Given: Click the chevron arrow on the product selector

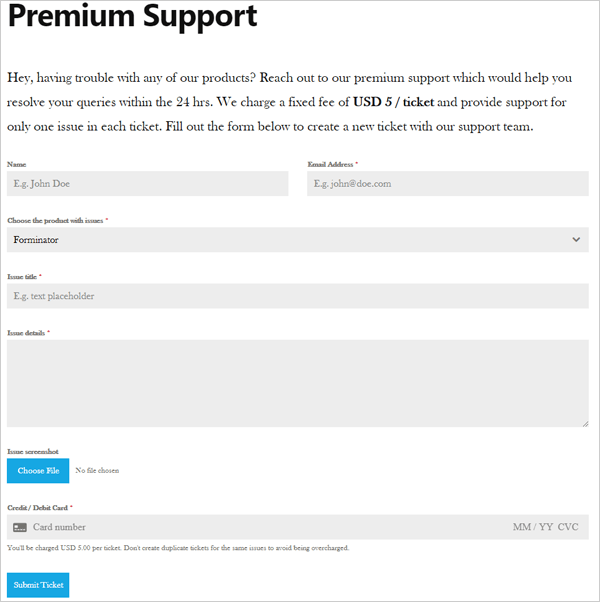Looking at the screenshot, I should [x=576, y=240].
